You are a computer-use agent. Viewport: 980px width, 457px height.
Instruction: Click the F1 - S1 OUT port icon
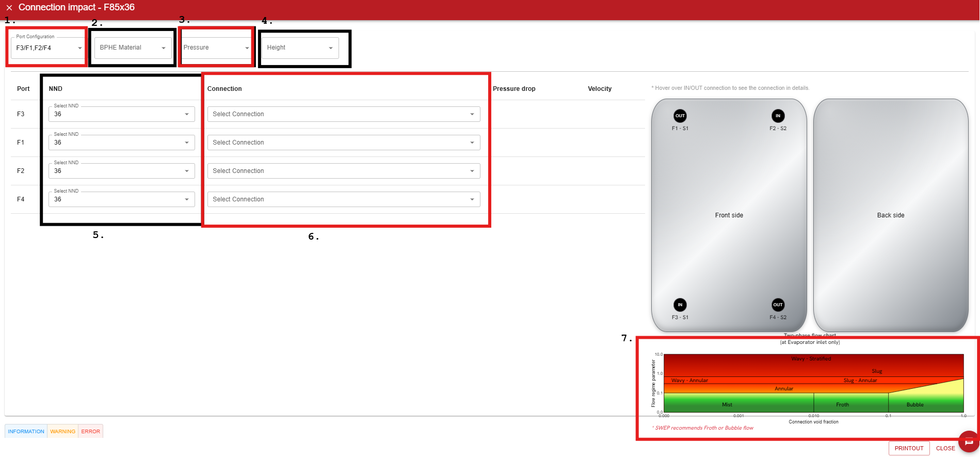click(x=680, y=116)
